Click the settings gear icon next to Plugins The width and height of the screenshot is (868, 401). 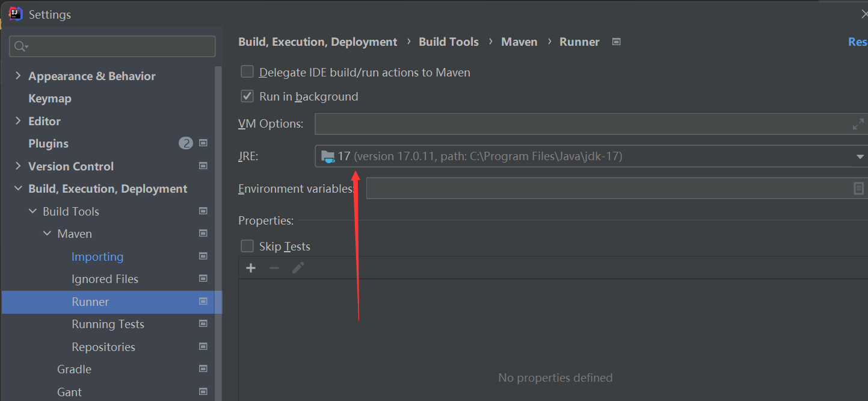[203, 143]
